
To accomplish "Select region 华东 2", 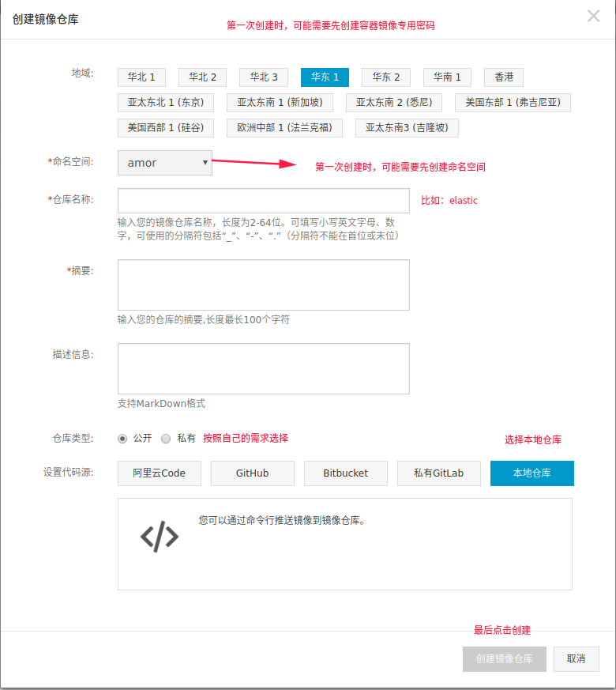I will [x=386, y=77].
